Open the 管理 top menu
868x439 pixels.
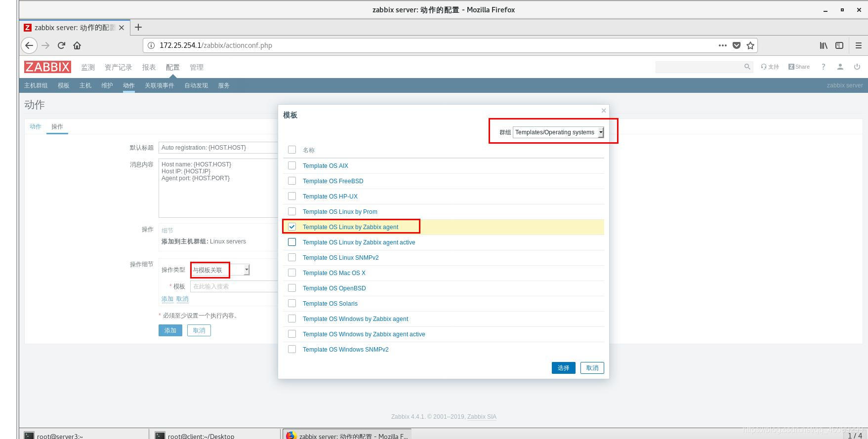point(196,67)
